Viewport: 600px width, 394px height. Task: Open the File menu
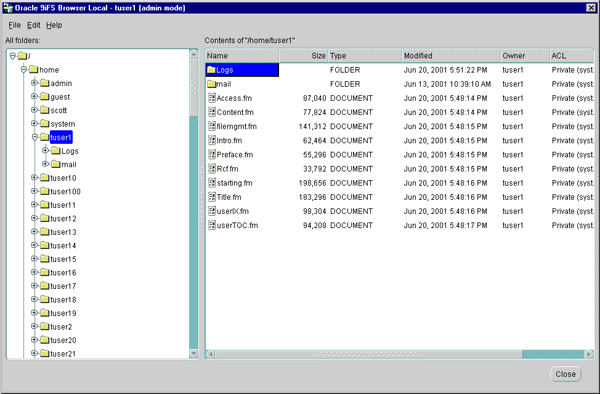pos(15,25)
